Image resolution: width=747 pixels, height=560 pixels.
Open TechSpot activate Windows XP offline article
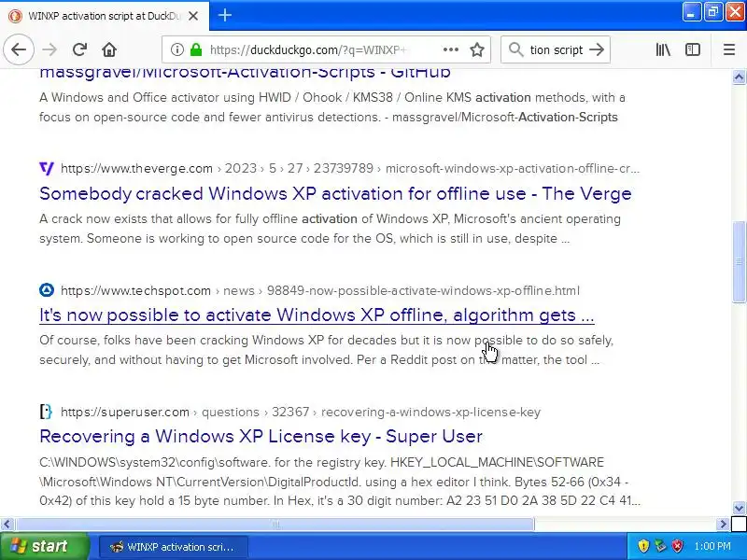(x=317, y=315)
